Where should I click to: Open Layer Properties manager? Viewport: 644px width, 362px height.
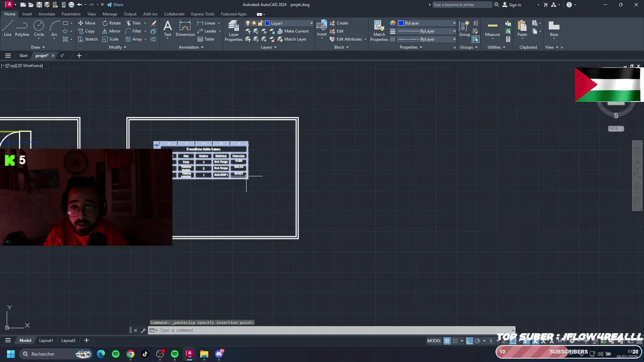pos(233,31)
